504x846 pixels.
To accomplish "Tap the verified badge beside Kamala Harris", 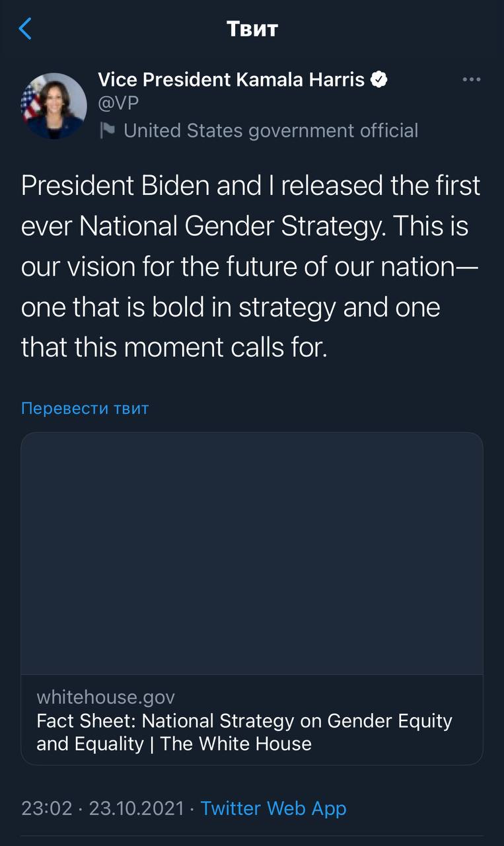I will (378, 80).
